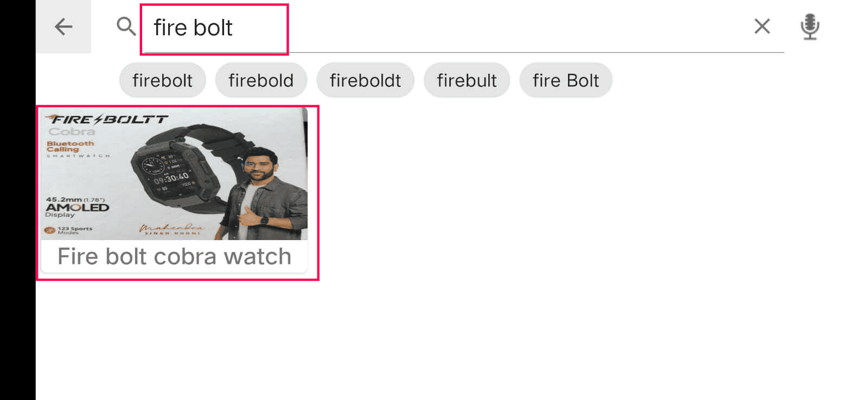The image size is (868, 400).
Task: Click the magnifying glass search icon
Action: [126, 26]
